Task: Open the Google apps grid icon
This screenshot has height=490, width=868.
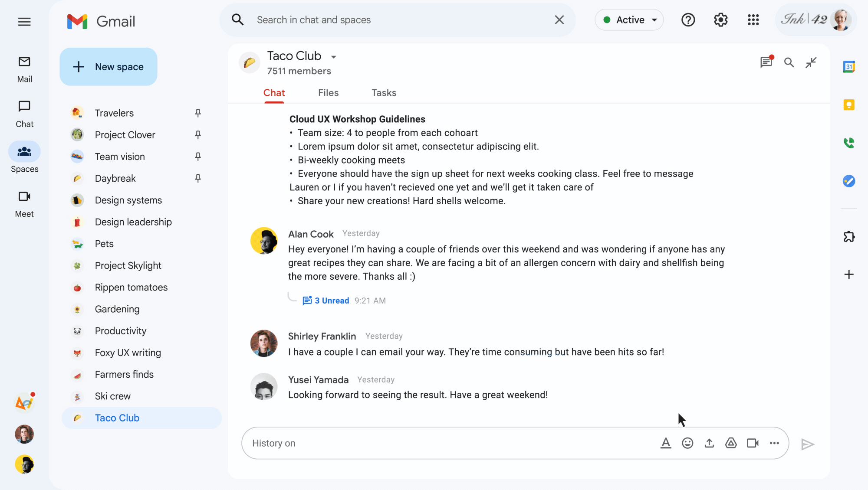Action: [x=753, y=20]
